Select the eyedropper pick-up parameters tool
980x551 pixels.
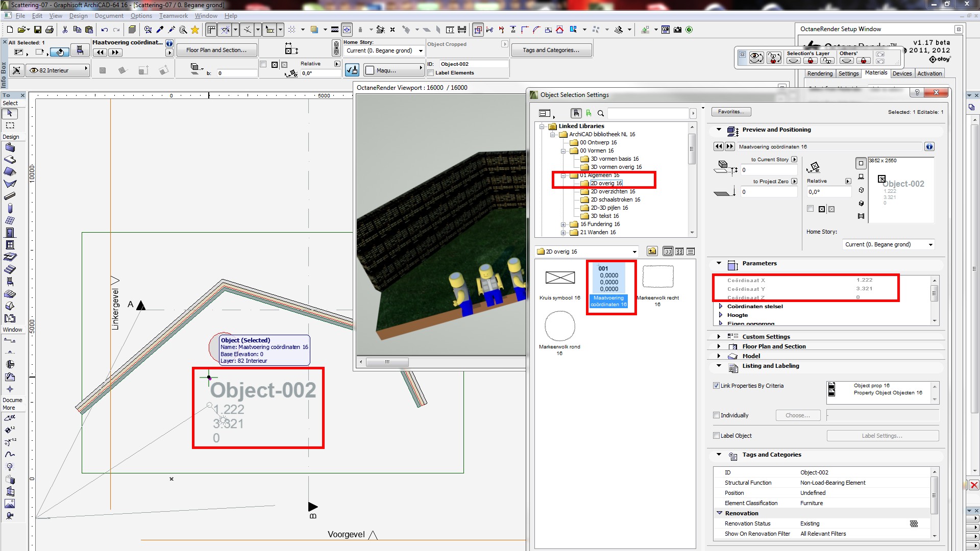tap(160, 30)
